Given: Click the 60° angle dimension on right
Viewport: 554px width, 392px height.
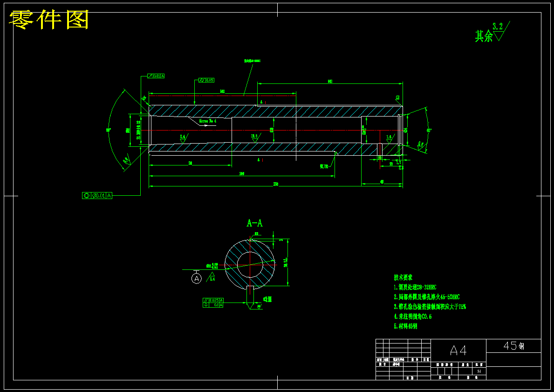Looking at the screenshot, I should [x=429, y=130].
